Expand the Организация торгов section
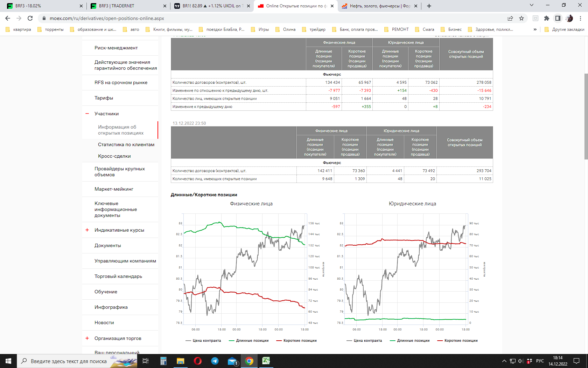This screenshot has height=368, width=588. 87,338
